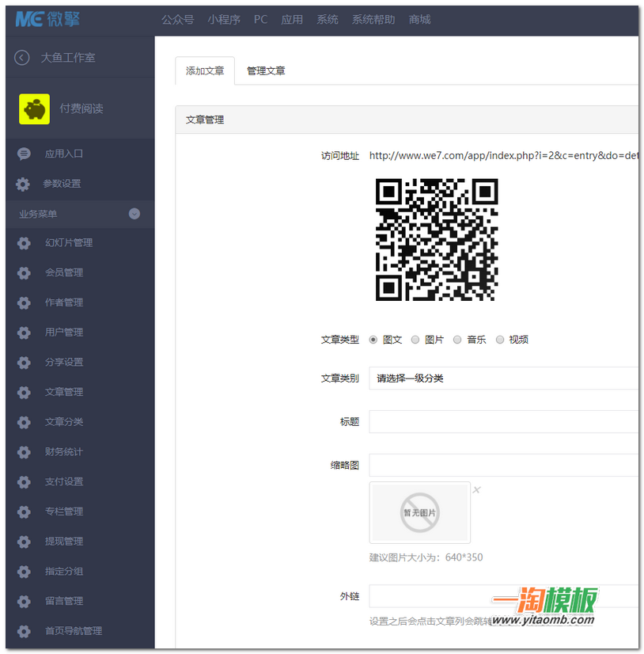
Task: Click the 标题 input field
Action: point(503,422)
